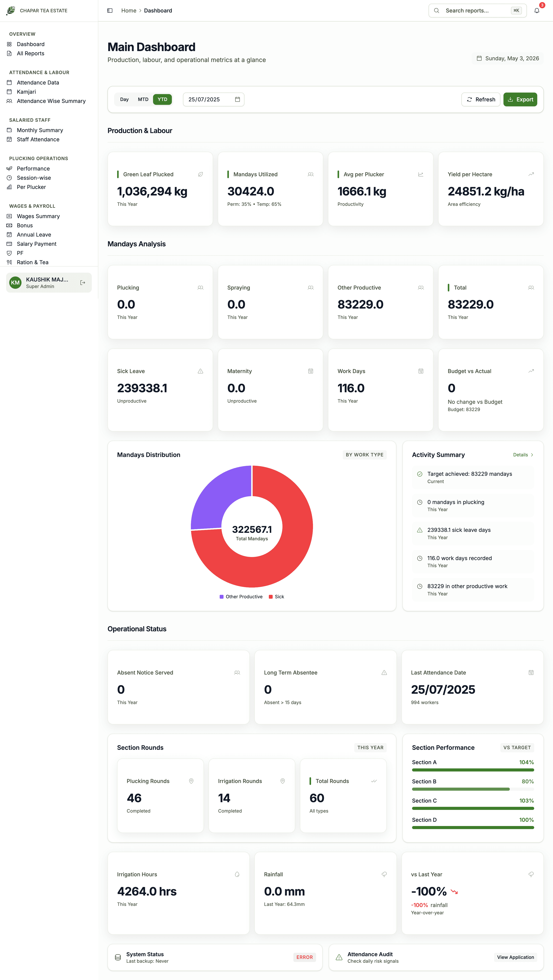The height and width of the screenshot is (980, 553).
Task: Click the warning icon in Attendance Audit
Action: [339, 958]
